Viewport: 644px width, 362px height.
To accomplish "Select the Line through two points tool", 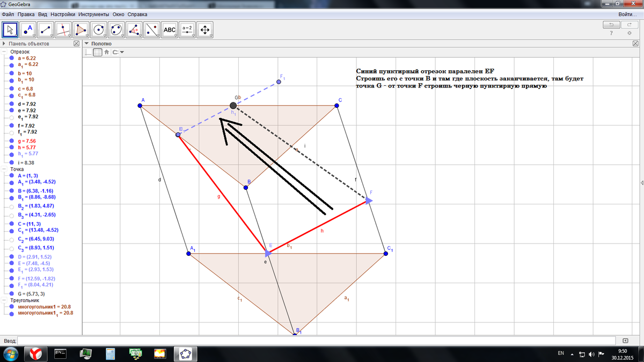I will (46, 29).
